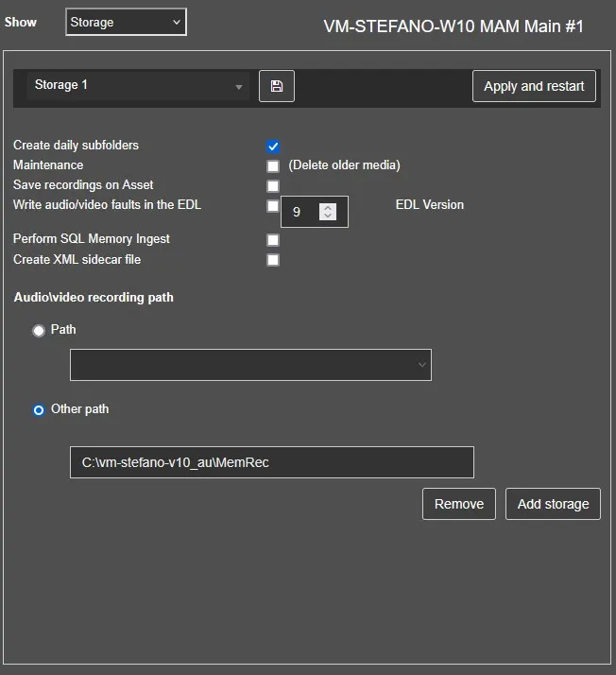The height and width of the screenshot is (675, 616).
Task: Enable the Maintenance checkbox
Action: (x=273, y=166)
